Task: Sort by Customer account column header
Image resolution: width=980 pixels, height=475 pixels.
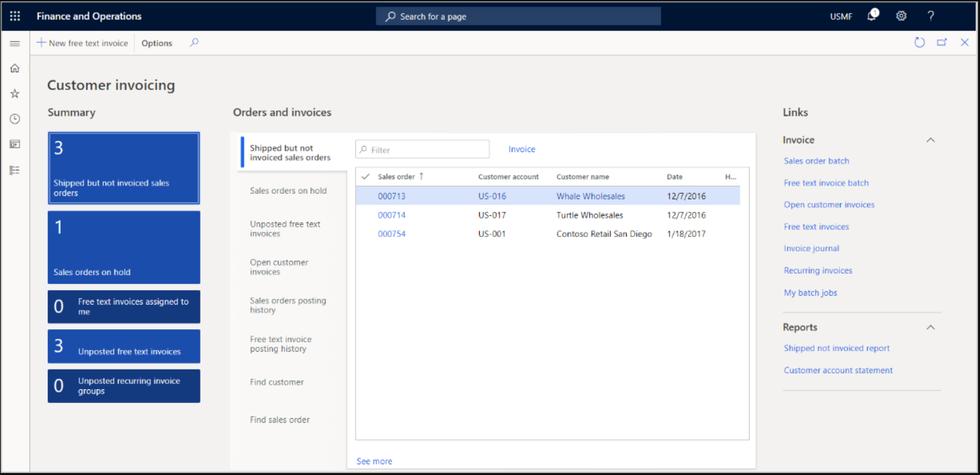Action: click(x=509, y=176)
